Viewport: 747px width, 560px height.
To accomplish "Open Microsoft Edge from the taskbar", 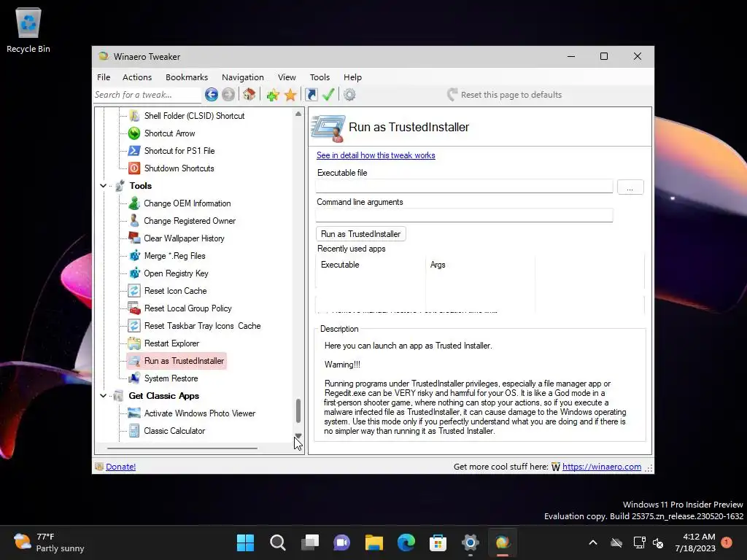I will tap(406, 542).
